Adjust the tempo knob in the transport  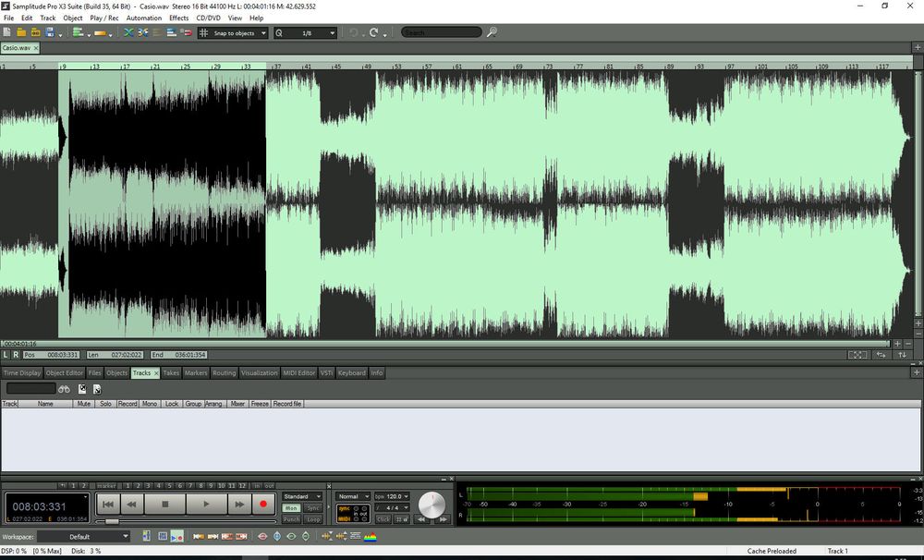click(432, 505)
